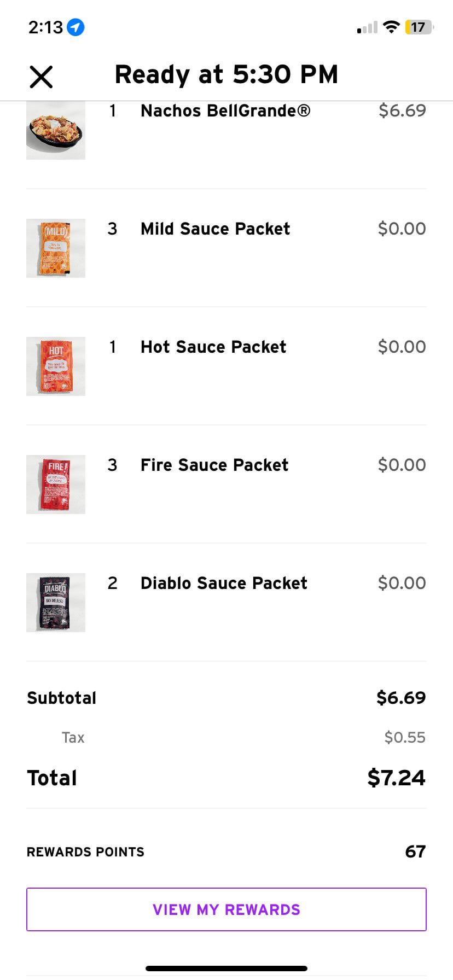
Task: Tap the Nachos BellGrande product image
Action: 56,131
